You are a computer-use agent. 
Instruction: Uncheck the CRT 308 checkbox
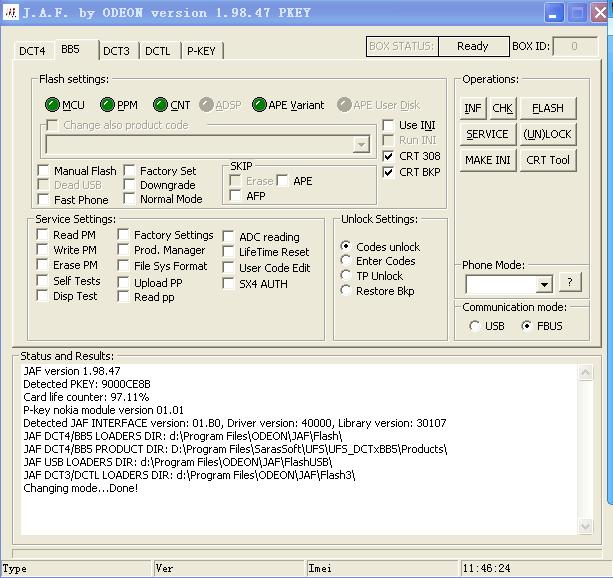click(x=388, y=156)
